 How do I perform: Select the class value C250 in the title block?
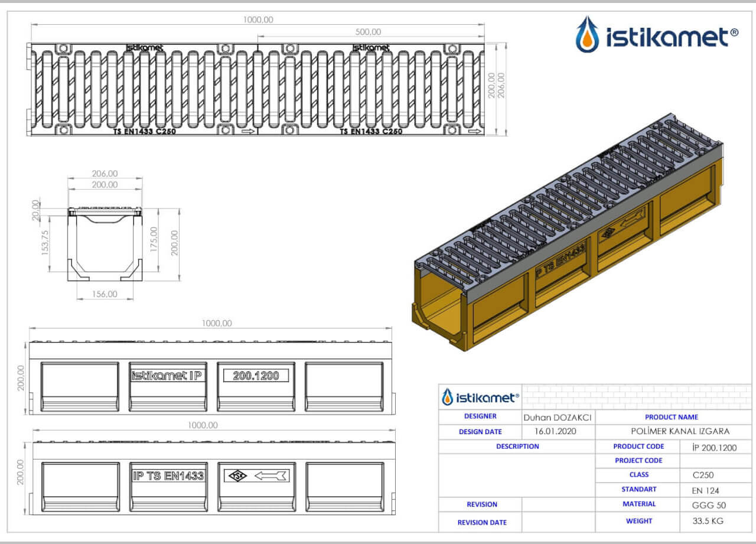[x=703, y=475]
